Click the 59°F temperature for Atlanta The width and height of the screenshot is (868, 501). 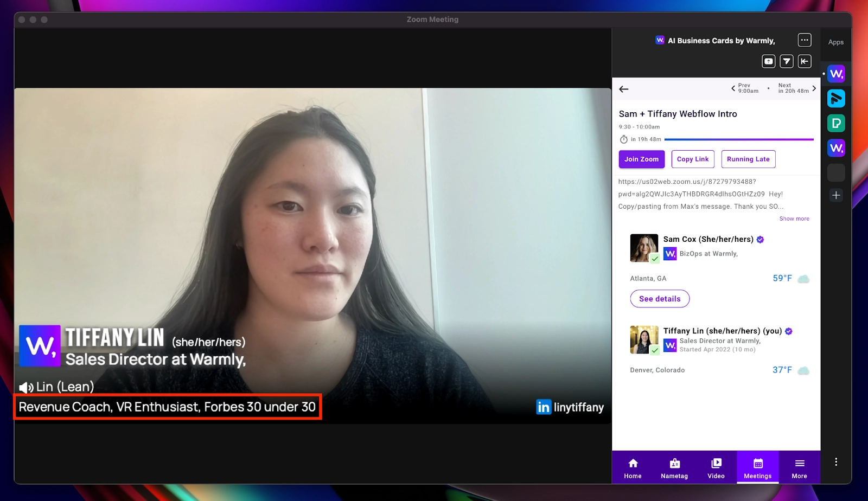tap(782, 278)
